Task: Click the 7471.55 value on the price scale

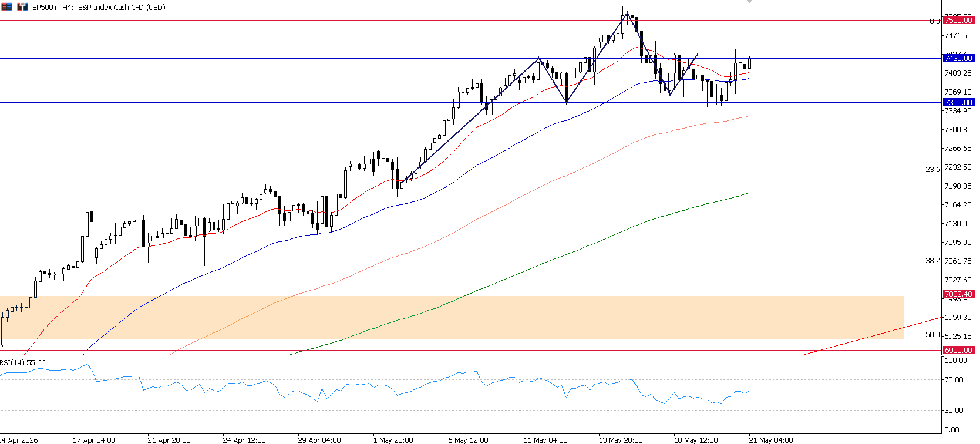Action: tap(958, 36)
